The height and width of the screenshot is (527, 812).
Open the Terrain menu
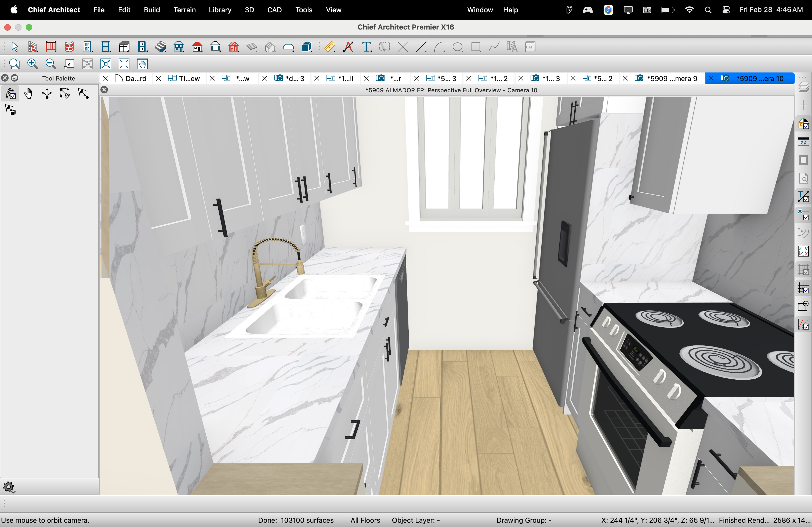click(x=184, y=10)
